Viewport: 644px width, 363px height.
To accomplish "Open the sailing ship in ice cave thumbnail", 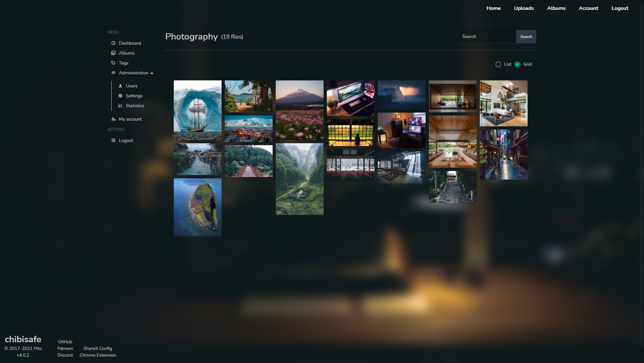I will click(198, 110).
